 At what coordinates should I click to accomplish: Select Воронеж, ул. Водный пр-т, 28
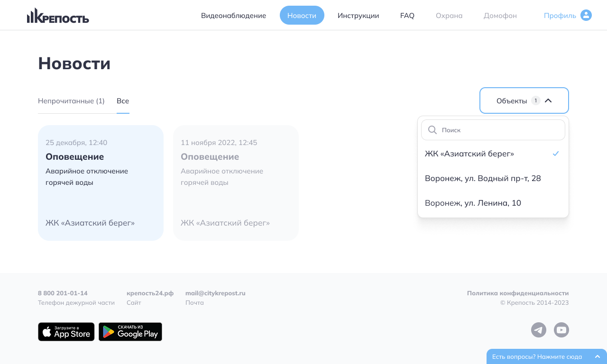point(493,178)
